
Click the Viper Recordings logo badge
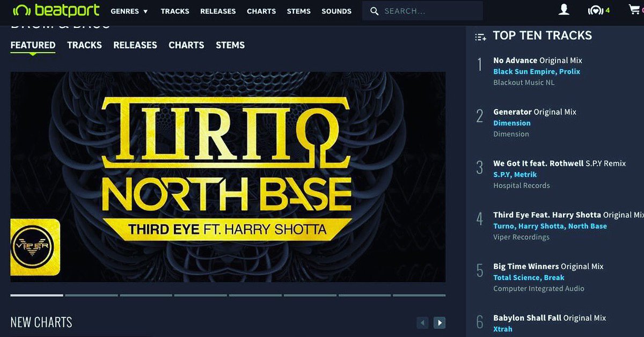35,247
